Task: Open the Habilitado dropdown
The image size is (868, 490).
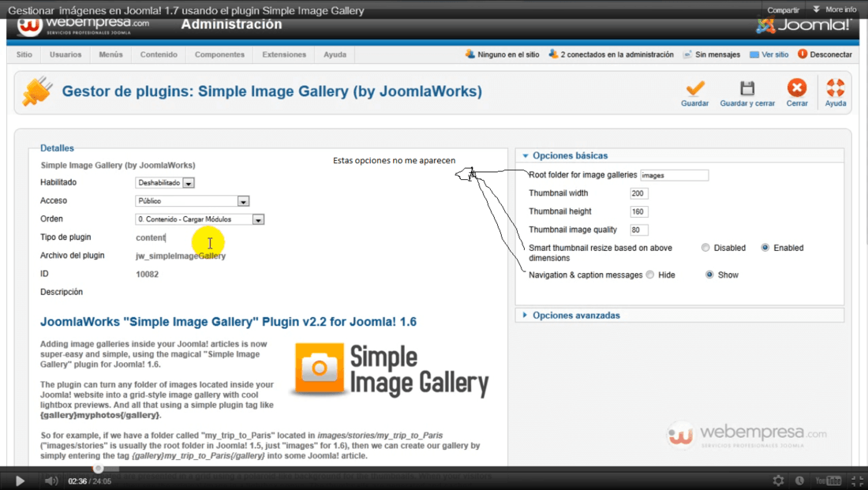Action: 165,183
